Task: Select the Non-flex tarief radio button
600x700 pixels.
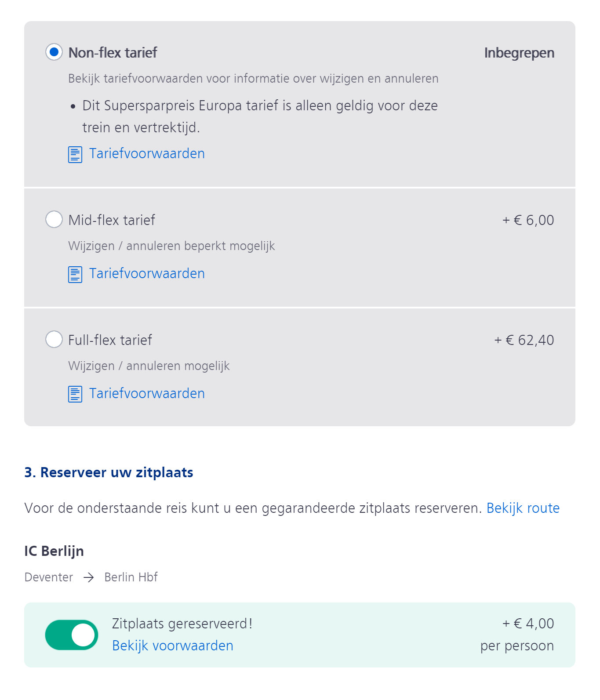Action: pos(54,52)
